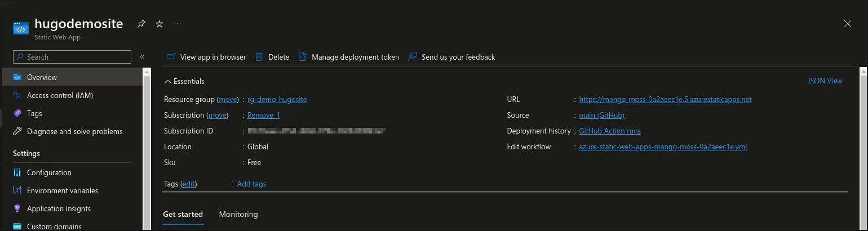Open GitHub Action runs link
Image resolution: width=868 pixels, height=231 pixels.
[x=610, y=131]
